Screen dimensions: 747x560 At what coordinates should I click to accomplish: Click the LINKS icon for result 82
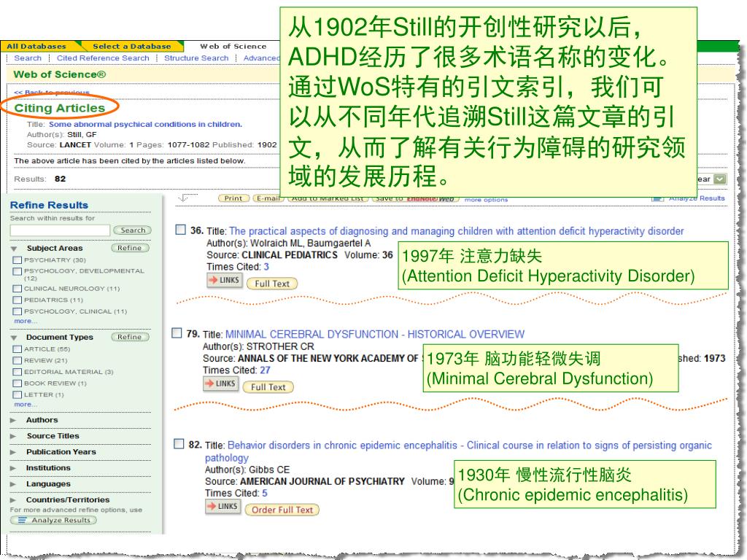(223, 507)
